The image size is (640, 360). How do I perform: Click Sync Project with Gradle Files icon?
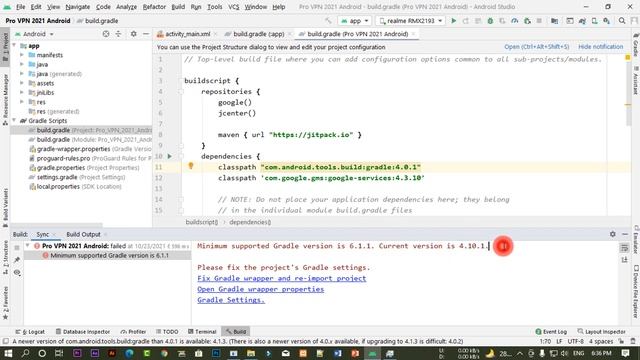tap(582, 21)
